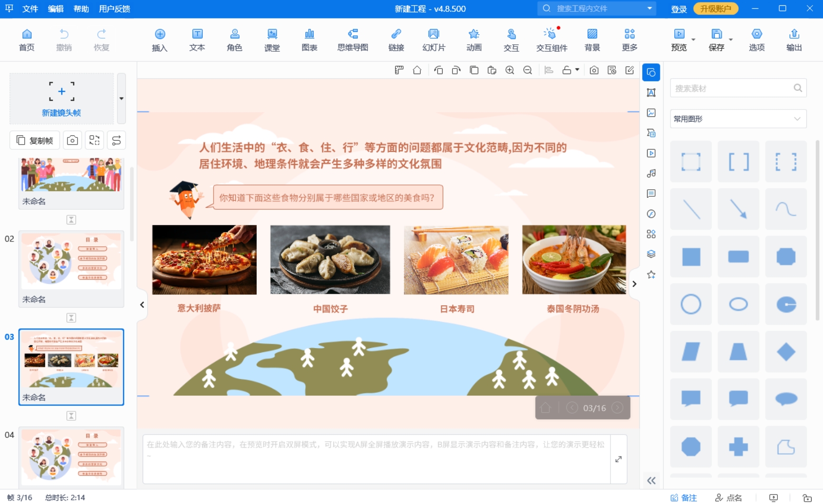Click the 链接 link tool
This screenshot has width=823, height=504.
click(396, 40)
